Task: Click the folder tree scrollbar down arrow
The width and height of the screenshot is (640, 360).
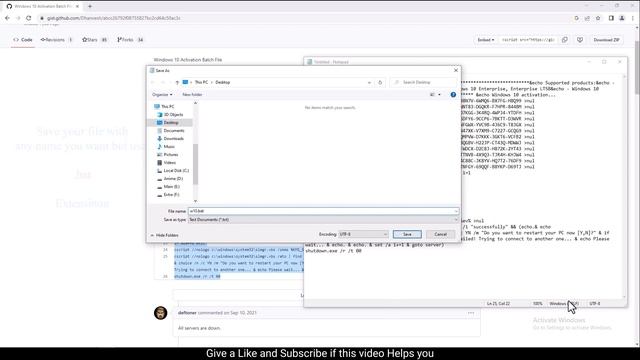Action: 195,201
